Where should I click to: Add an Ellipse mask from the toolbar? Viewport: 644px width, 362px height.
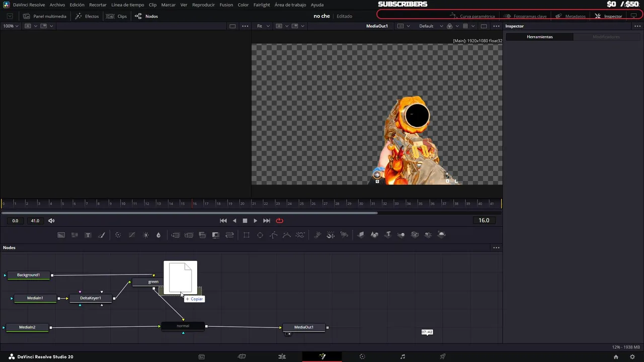[x=260, y=235]
